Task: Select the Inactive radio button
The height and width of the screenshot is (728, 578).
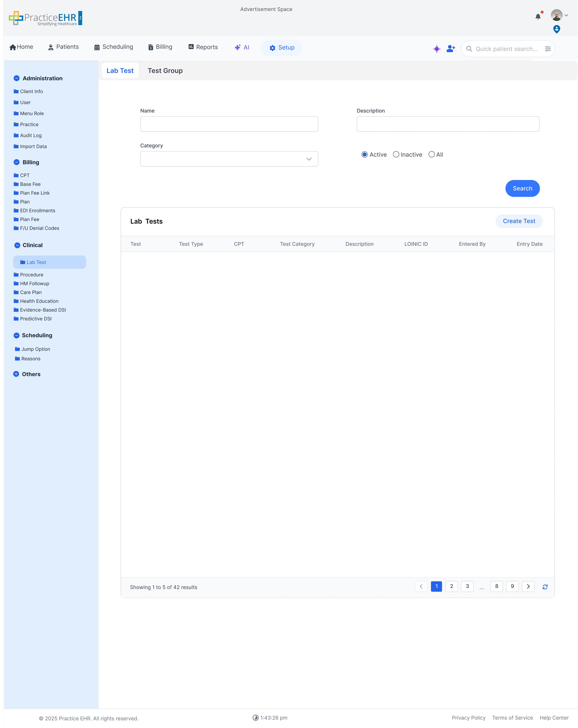Action: pos(396,154)
